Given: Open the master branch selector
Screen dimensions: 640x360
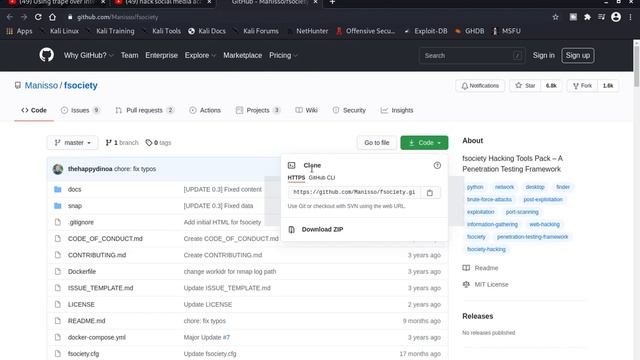Looking at the screenshot, I should tap(73, 142).
